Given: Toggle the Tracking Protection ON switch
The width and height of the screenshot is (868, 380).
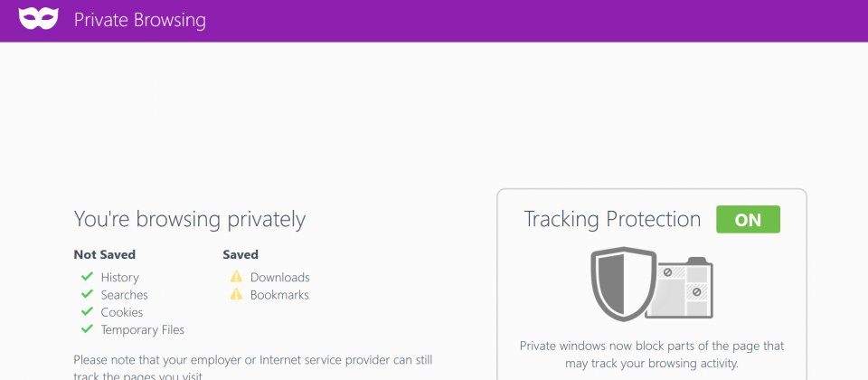Looking at the screenshot, I should [x=748, y=219].
